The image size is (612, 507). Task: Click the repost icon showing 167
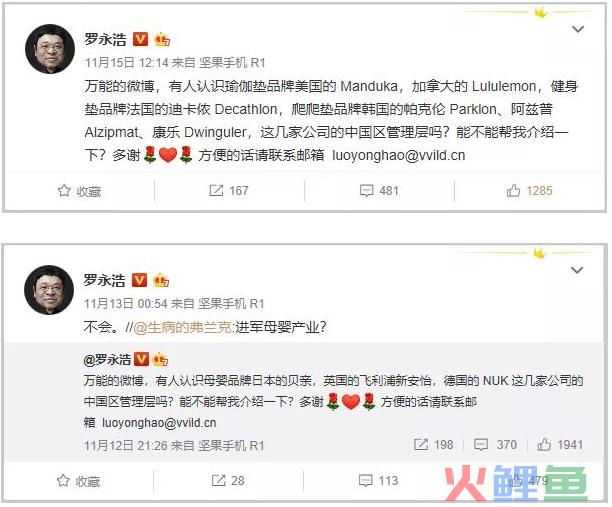pos(216,190)
